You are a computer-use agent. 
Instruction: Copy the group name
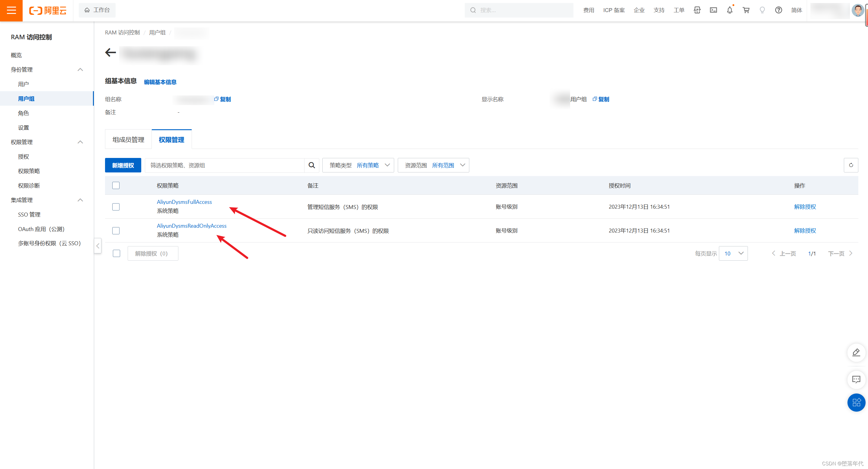[x=223, y=99]
